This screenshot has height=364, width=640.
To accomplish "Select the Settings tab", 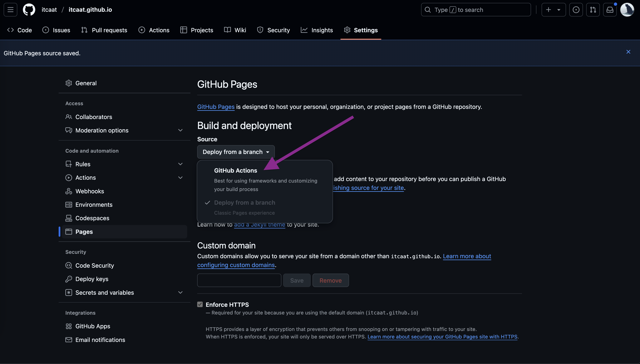I will (361, 30).
